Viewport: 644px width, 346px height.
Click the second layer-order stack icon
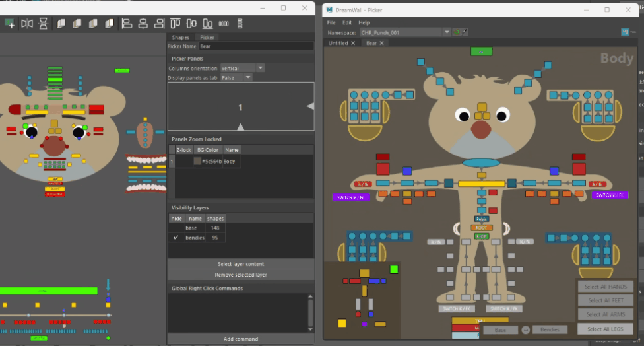point(77,24)
